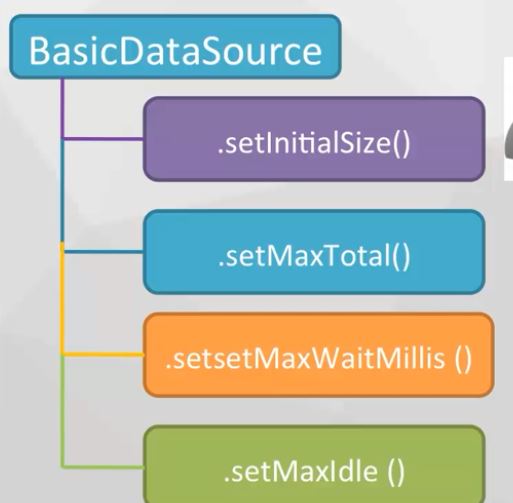Image resolution: width=513 pixels, height=503 pixels.
Task: Click the letter B of BasicDataSource
Action: tap(39, 51)
